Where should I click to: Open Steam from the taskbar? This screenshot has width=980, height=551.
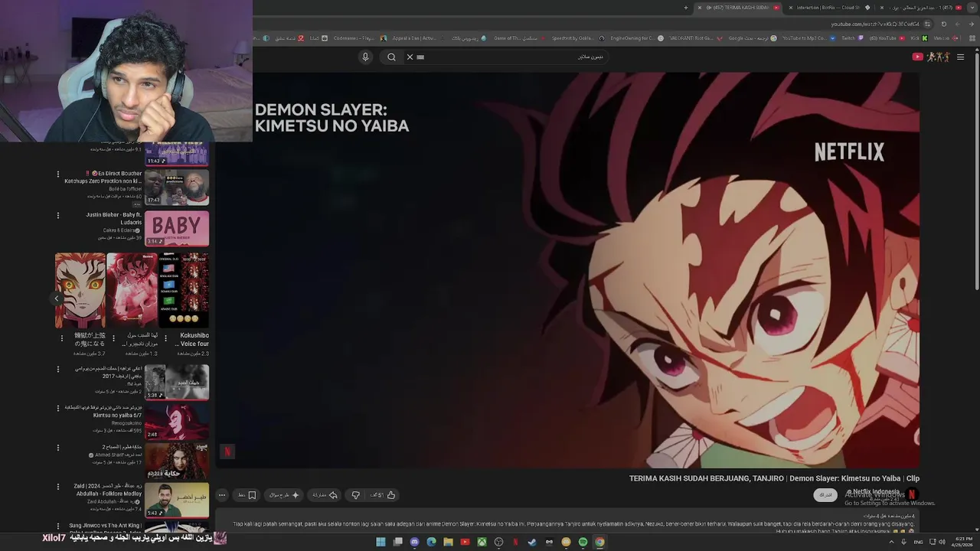click(x=532, y=542)
